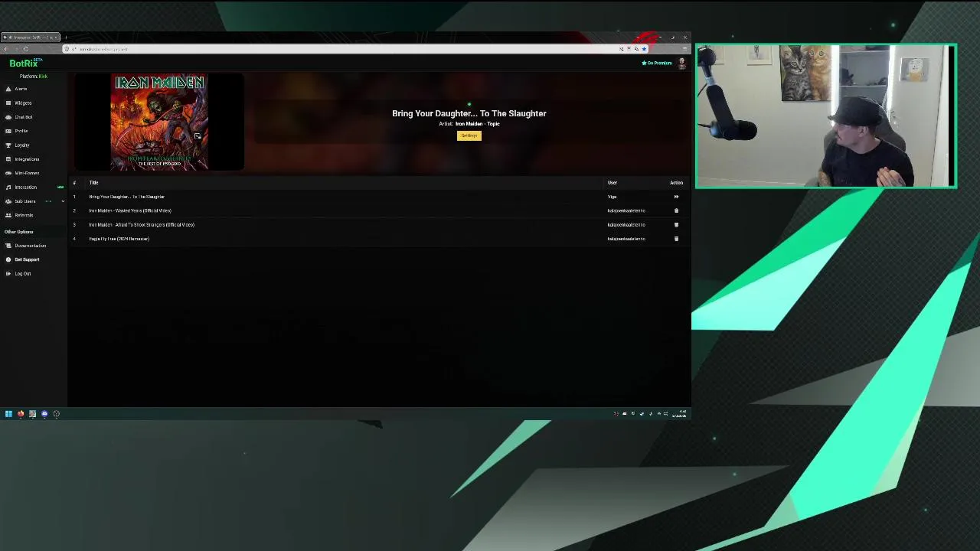This screenshot has width=980, height=551.
Task: Select the BotRix browser tab
Action: 31,37
